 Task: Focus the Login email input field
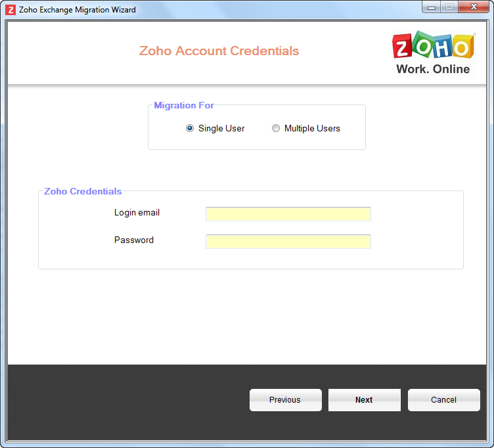(288, 214)
